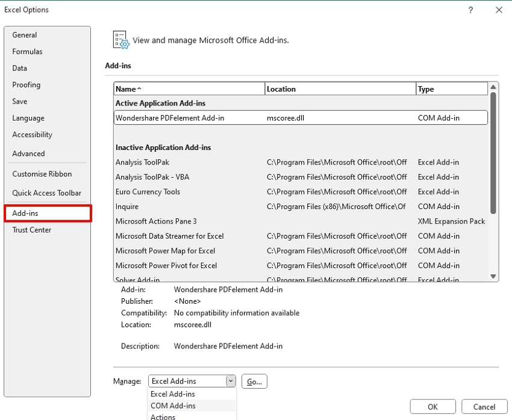Select Microsoft Power Pivot for Excel

(x=301, y=266)
